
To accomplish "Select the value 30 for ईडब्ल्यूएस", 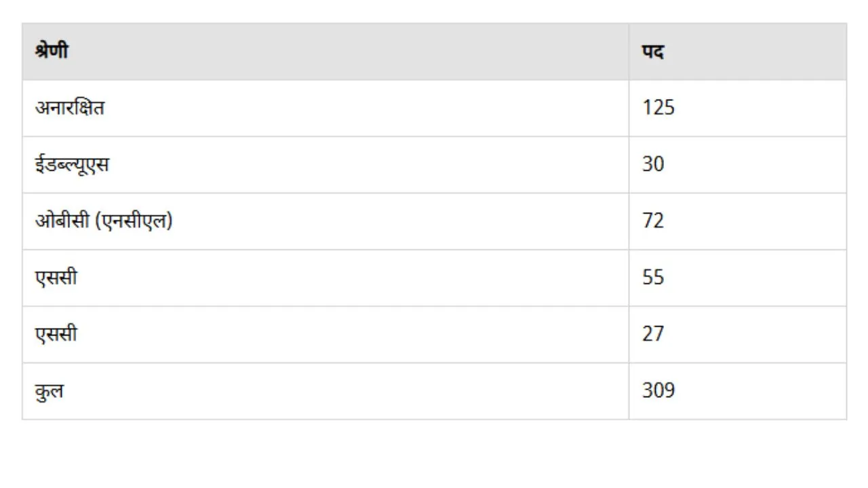I will point(653,165).
